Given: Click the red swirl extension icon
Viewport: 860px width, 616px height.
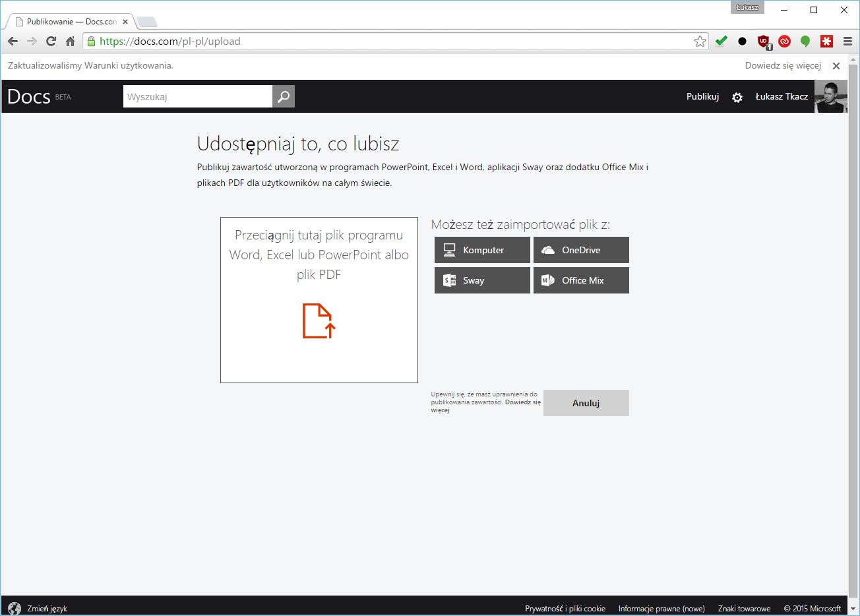Looking at the screenshot, I should pyautogui.click(x=784, y=41).
